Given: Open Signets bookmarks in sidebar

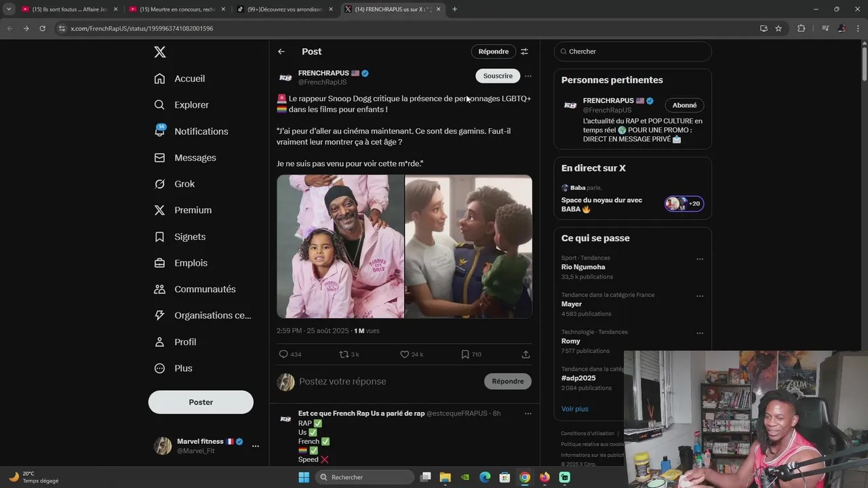Looking at the screenshot, I should [x=180, y=237].
